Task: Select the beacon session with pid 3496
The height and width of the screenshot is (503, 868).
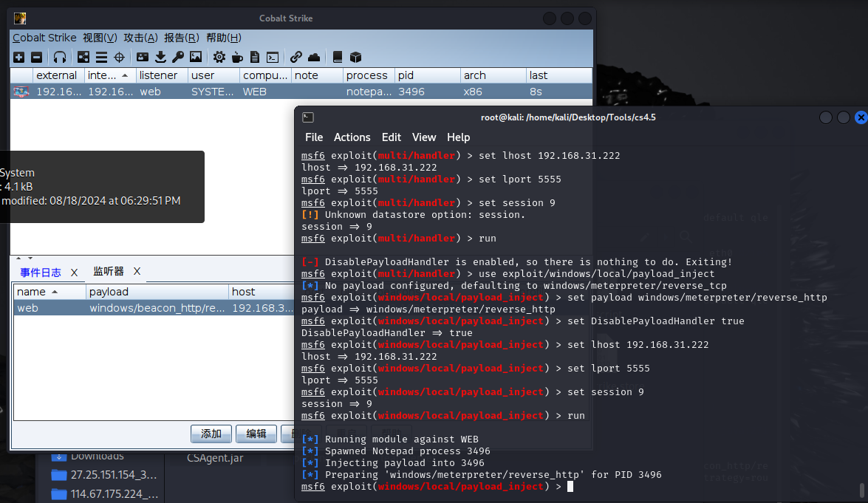Action: tap(301, 92)
